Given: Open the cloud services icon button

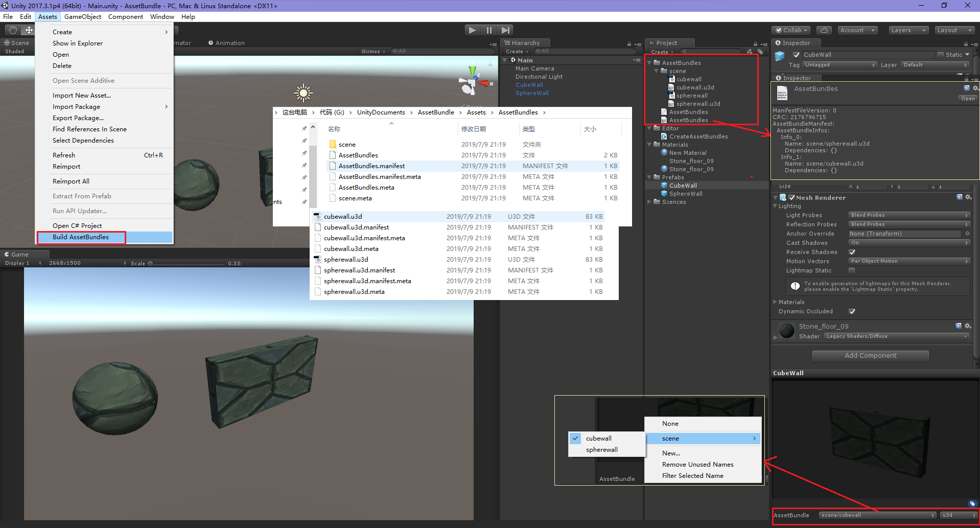Looking at the screenshot, I should point(824,30).
